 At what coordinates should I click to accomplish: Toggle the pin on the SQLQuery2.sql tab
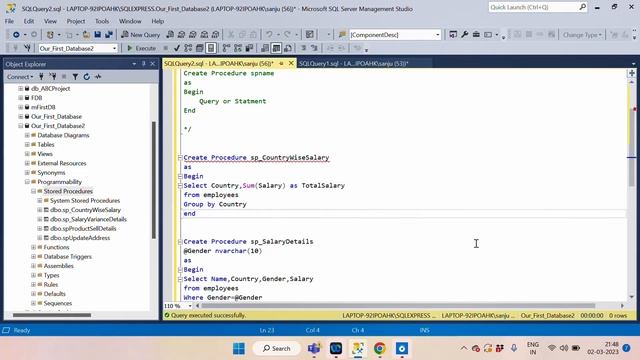[281, 63]
